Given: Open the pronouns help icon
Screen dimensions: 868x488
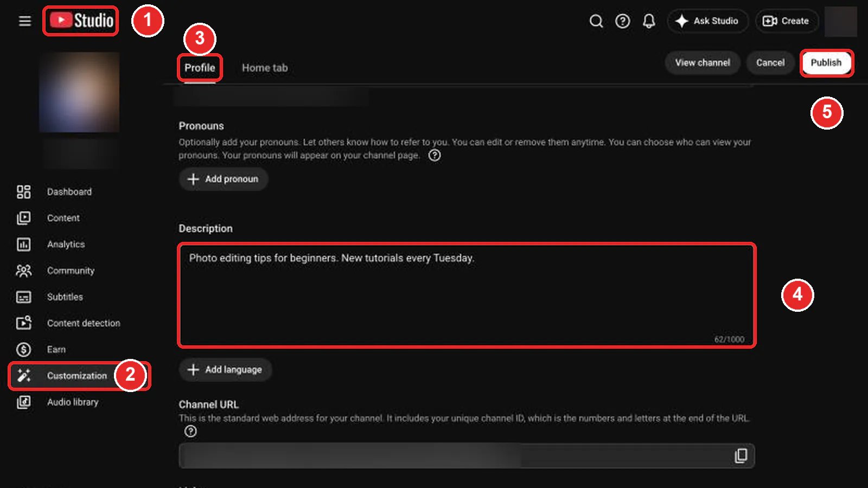Looking at the screenshot, I should (x=435, y=156).
